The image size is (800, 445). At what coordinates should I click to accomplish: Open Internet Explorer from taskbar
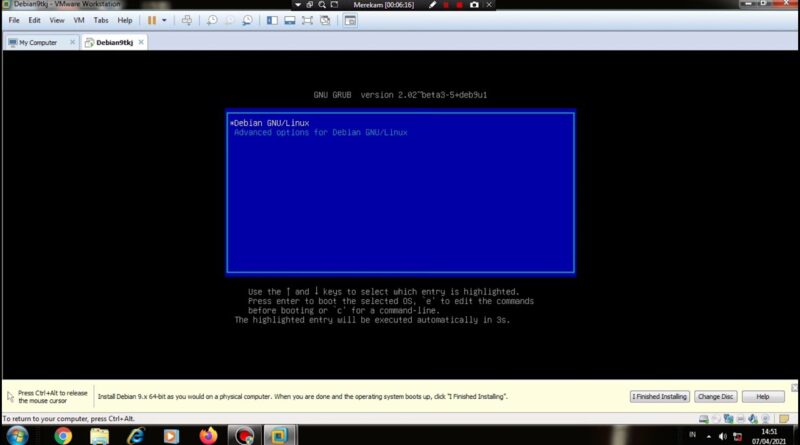pyautogui.click(x=136, y=436)
